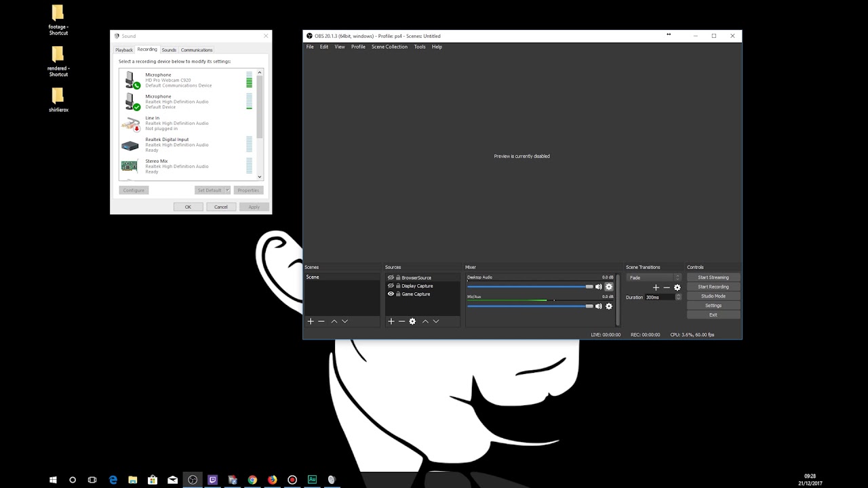
Task: Show the Display Capture with its eye icon
Action: (x=391, y=286)
